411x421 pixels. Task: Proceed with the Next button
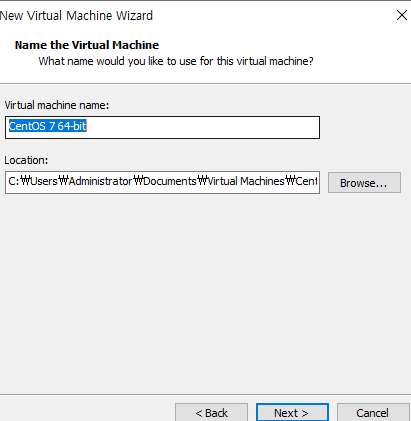(x=292, y=413)
